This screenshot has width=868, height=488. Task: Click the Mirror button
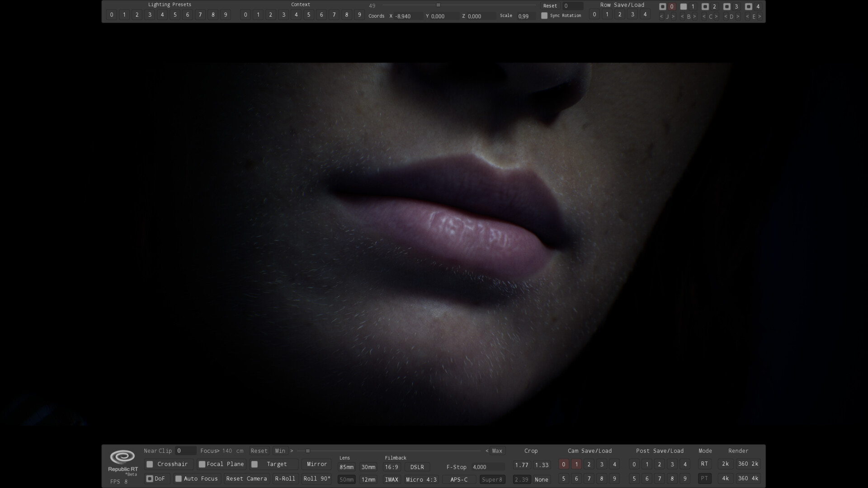(316, 464)
